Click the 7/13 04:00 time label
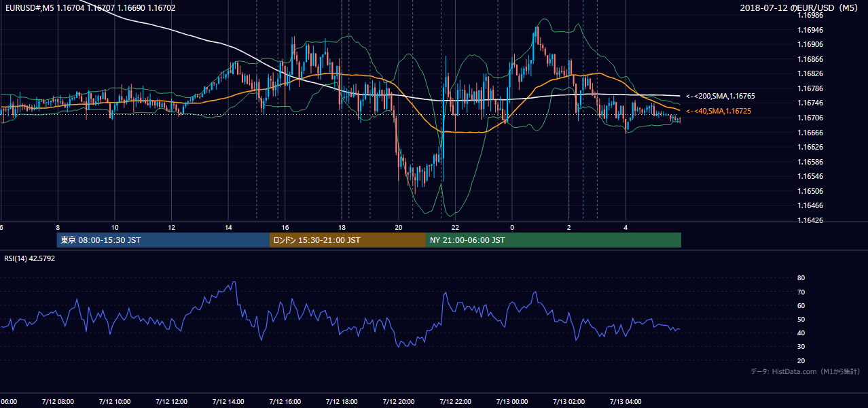The image size is (868, 408). click(x=626, y=401)
